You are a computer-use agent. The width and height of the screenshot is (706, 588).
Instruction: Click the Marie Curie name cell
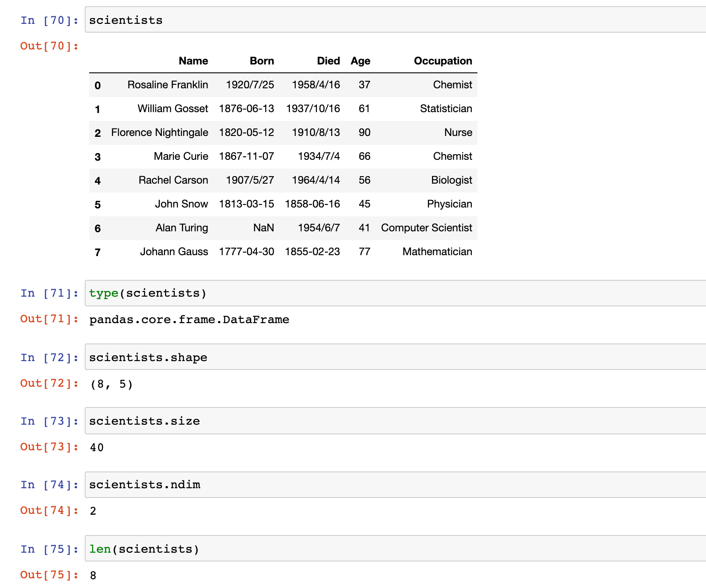pos(181,156)
